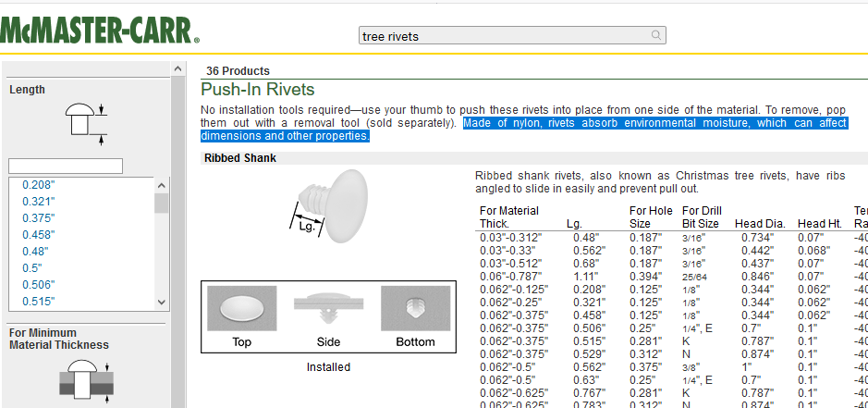Click the 0.062"-0.125" material thickness cell
The image size is (868, 408).
(x=514, y=289)
